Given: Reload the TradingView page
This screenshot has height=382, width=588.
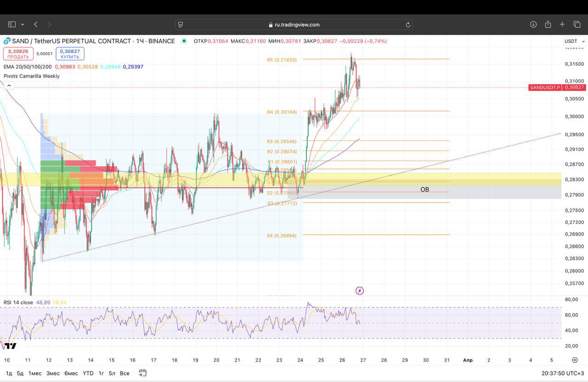Looking at the screenshot, I should coord(407,24).
